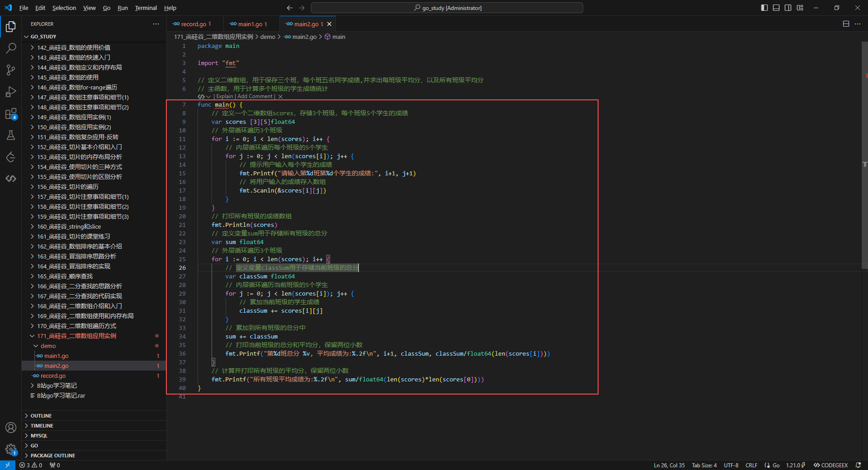Switch to the record.go tab
The height and width of the screenshot is (470, 868).
[195, 24]
